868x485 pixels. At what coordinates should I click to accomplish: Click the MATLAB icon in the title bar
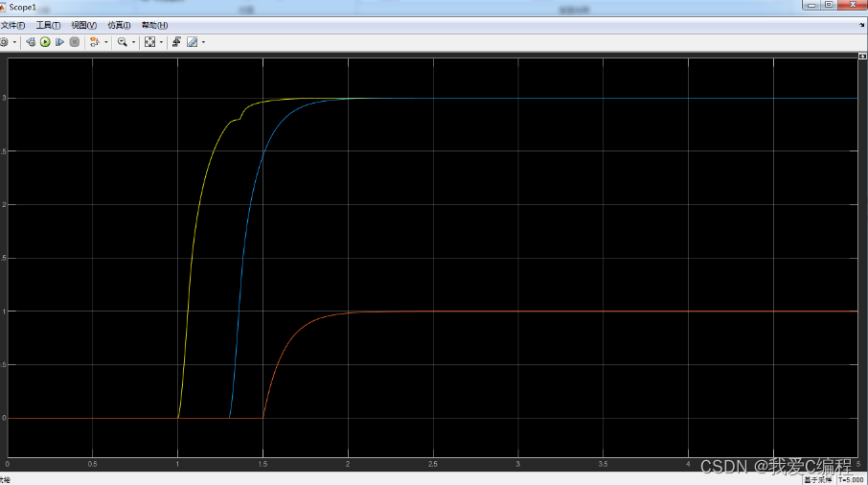3,8
